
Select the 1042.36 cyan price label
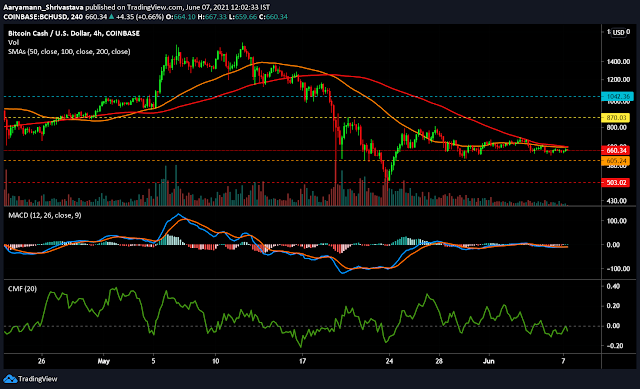click(617, 97)
